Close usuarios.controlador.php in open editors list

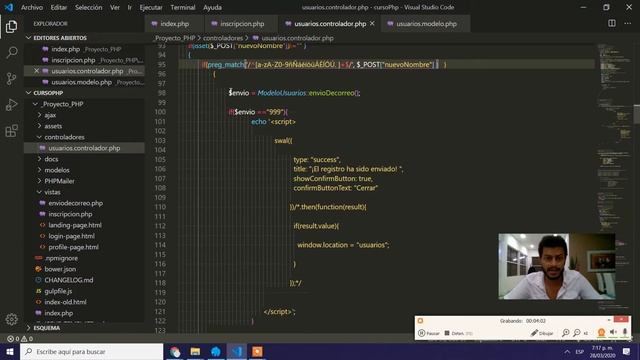(x=36, y=71)
